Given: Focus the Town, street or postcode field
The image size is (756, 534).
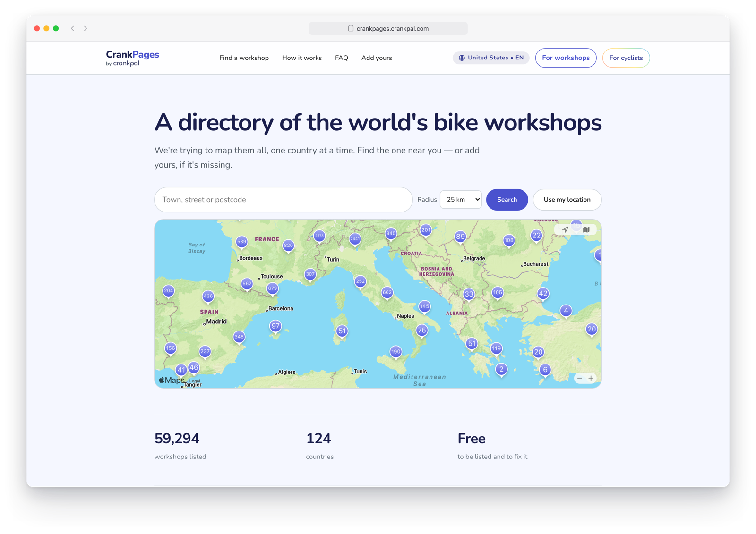Looking at the screenshot, I should pyautogui.click(x=283, y=200).
